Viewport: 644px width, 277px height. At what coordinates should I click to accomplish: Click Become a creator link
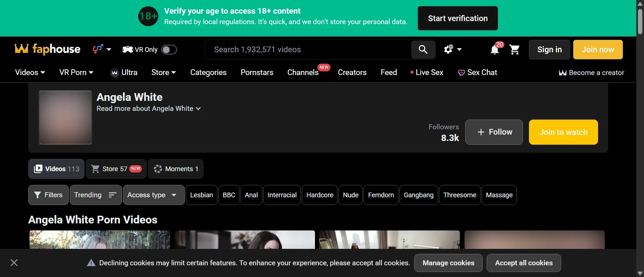pyautogui.click(x=591, y=73)
